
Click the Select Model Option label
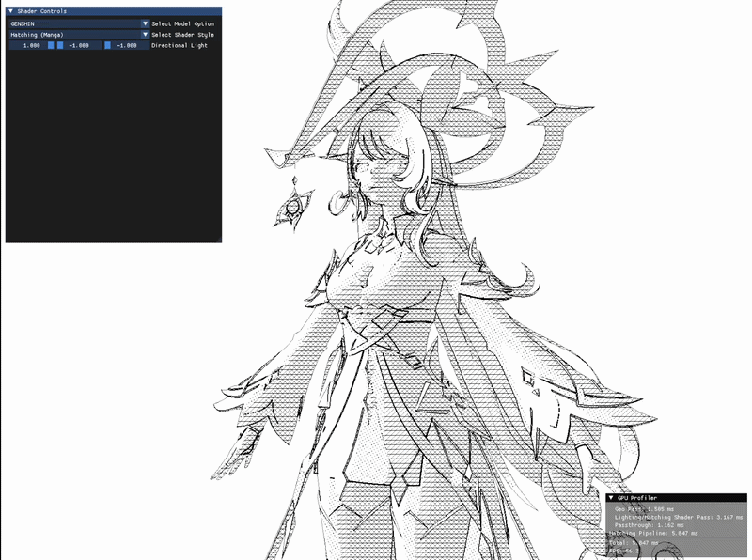tap(182, 24)
